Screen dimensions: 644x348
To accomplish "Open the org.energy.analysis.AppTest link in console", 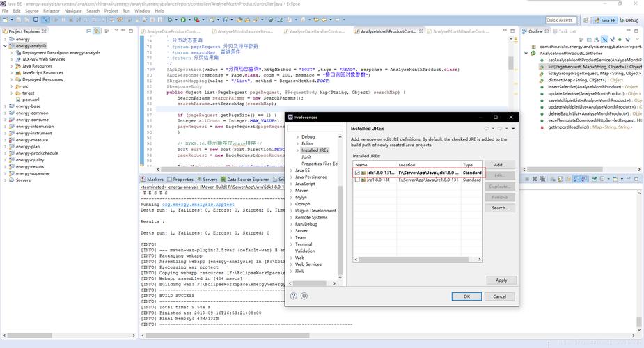I will point(198,205).
